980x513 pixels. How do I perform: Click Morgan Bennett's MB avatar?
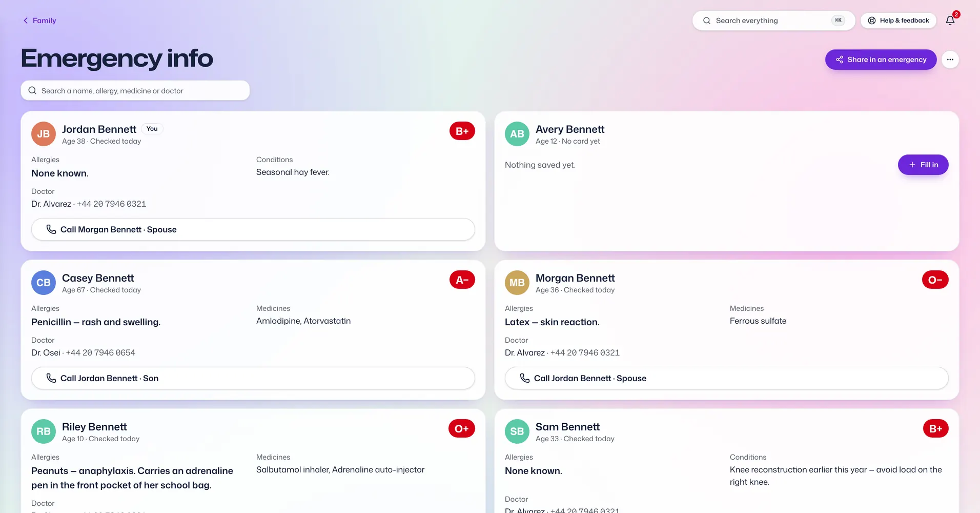pos(517,283)
